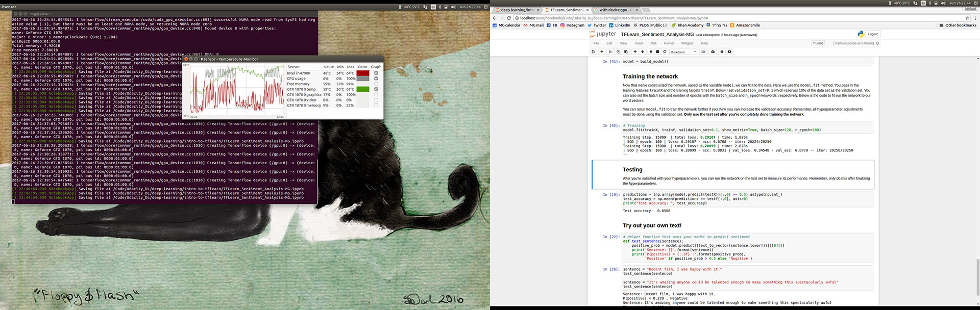Screen dimensions: 980x310
Task: Insert cell below with the plus icon
Action: click(602, 51)
